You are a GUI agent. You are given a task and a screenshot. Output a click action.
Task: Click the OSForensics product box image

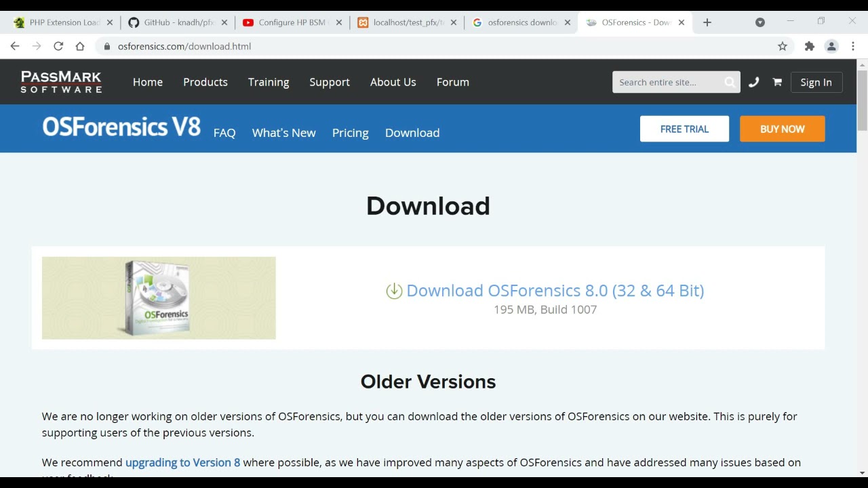coord(159,298)
